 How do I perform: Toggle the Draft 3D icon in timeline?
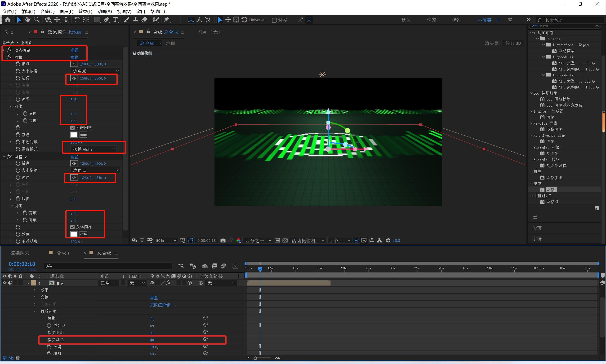coord(193,266)
